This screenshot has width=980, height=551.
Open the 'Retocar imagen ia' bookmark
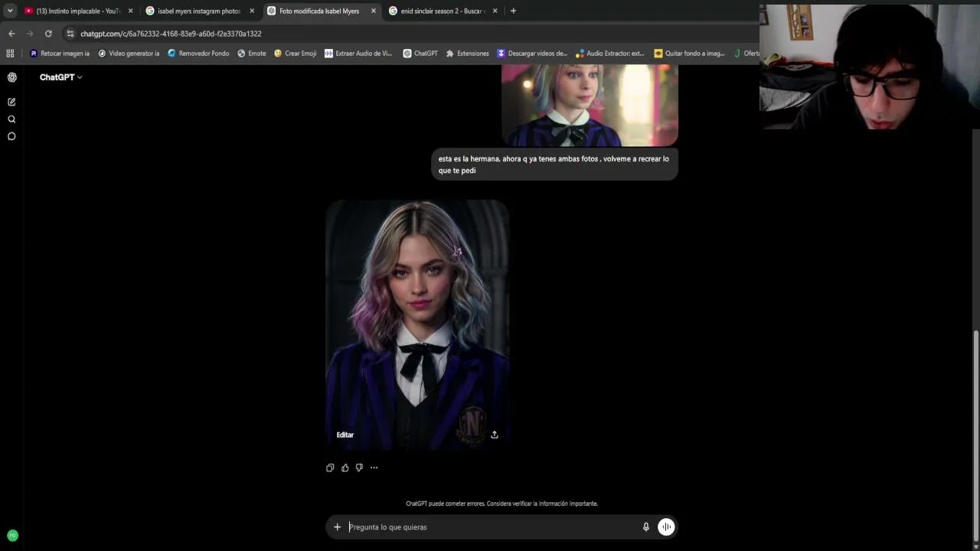[60, 54]
